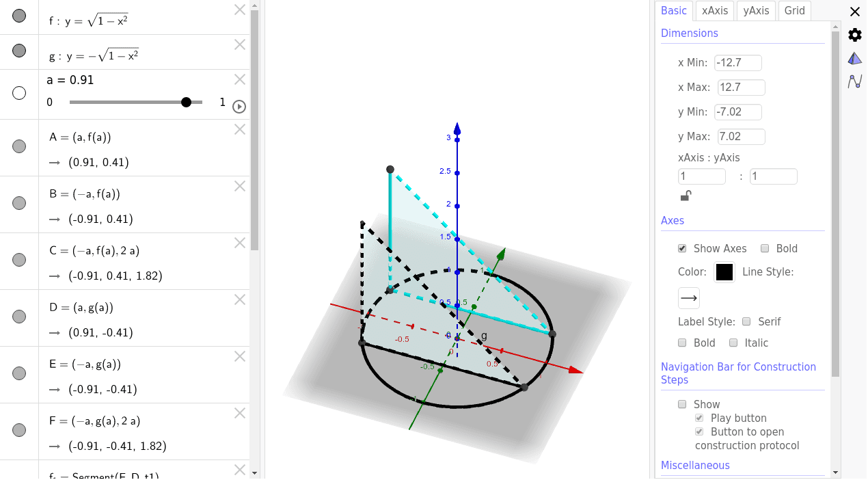
Task: Click the delete cross next to point B
Action: point(239,185)
